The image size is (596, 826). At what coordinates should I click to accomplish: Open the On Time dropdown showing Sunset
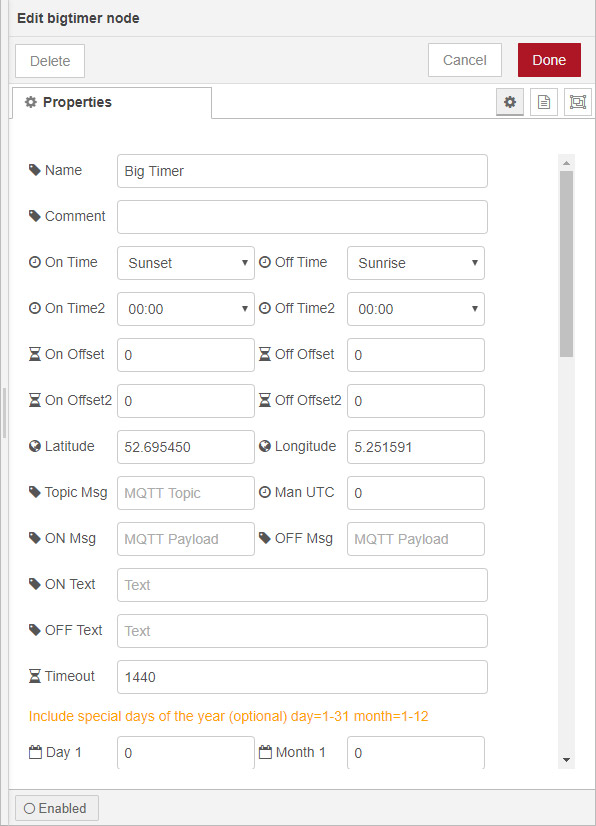click(186, 263)
